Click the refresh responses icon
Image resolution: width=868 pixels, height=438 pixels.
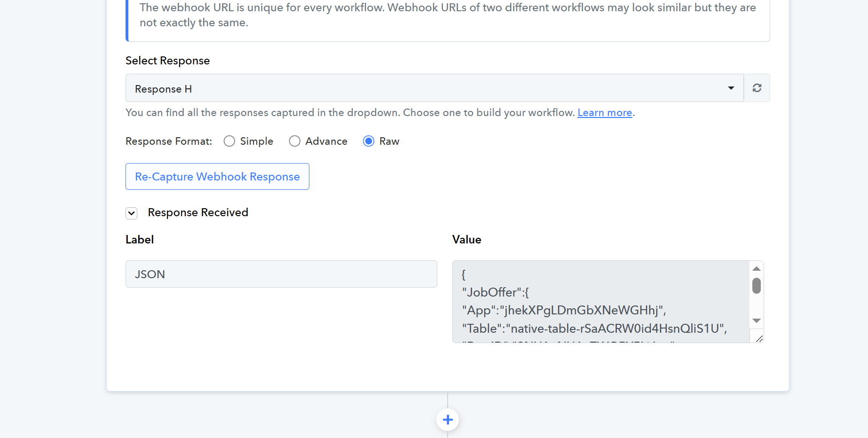tap(757, 88)
